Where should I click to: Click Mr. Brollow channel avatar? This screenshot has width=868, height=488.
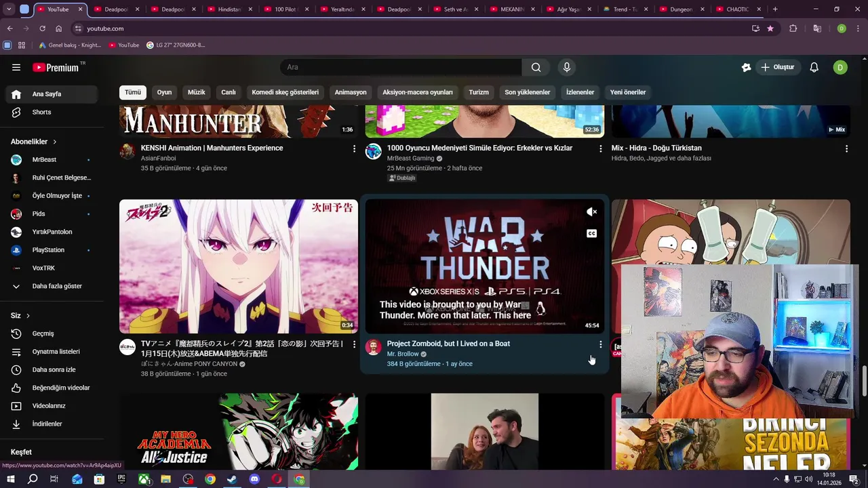(374, 347)
